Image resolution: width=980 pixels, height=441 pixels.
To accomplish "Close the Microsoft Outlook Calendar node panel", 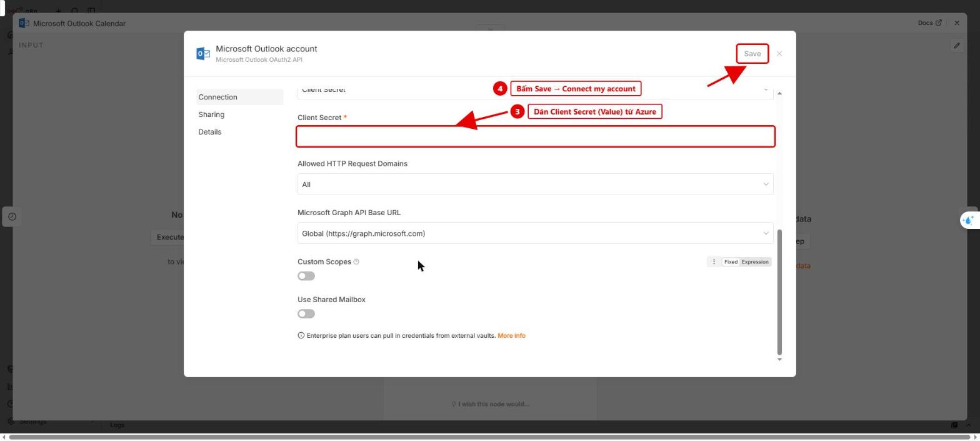I will click(x=957, y=23).
